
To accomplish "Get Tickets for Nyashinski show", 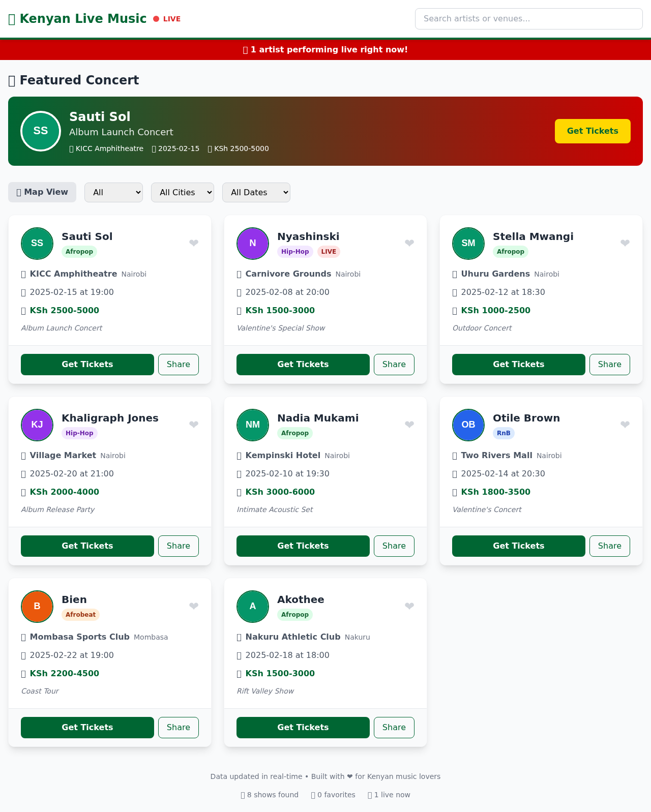I will click(x=303, y=365).
